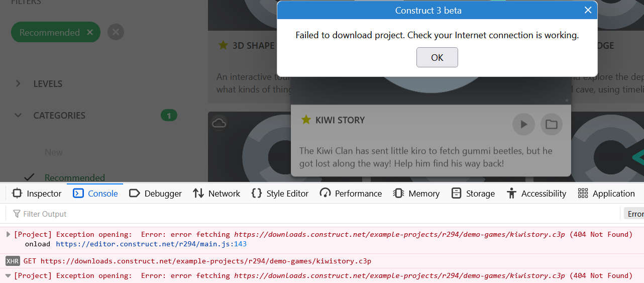
Task: Open the Accessibility tab
Action: pyautogui.click(x=536, y=194)
